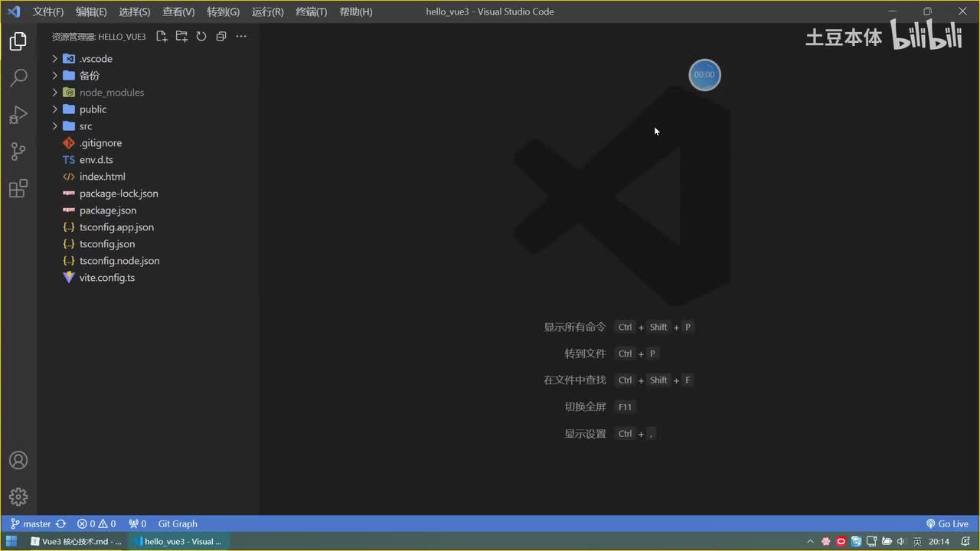980x551 pixels.
Task: Click the volume icon in system tray
Action: click(900, 542)
